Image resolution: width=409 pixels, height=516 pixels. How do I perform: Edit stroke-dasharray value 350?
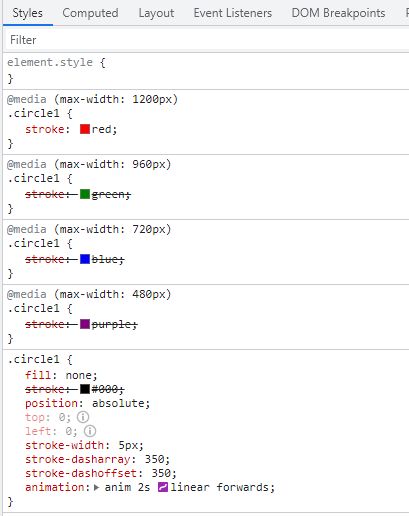pyautogui.click(x=154, y=459)
